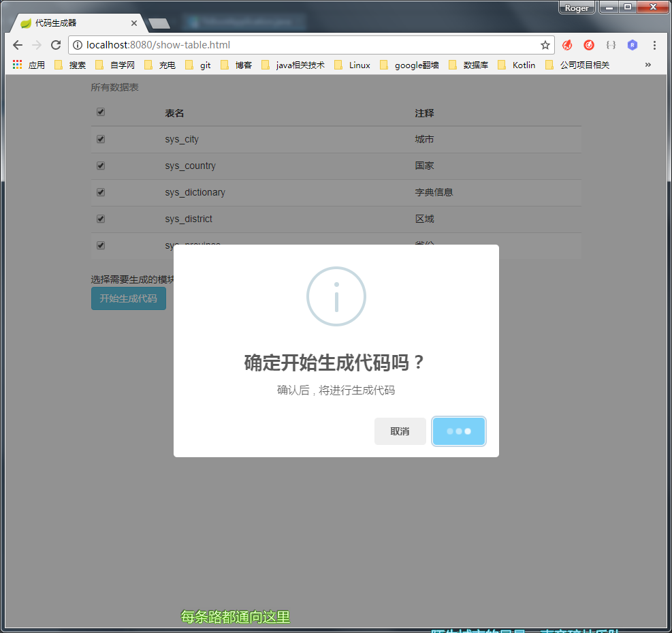Viewport: 672px width, 633px height.
Task: Click the 表名 column header
Action: [x=174, y=113]
